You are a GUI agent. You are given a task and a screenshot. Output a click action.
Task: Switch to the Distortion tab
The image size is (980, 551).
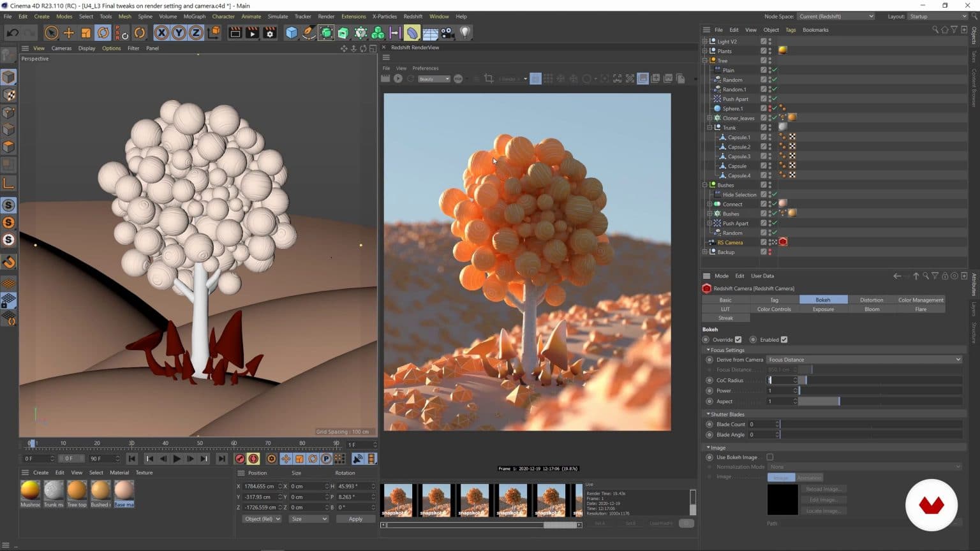point(871,300)
